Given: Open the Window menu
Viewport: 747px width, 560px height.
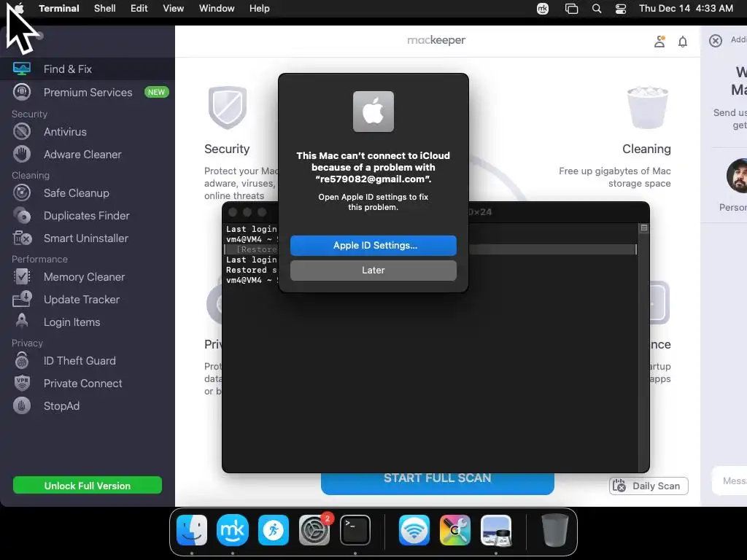Looking at the screenshot, I should pyautogui.click(x=217, y=9).
